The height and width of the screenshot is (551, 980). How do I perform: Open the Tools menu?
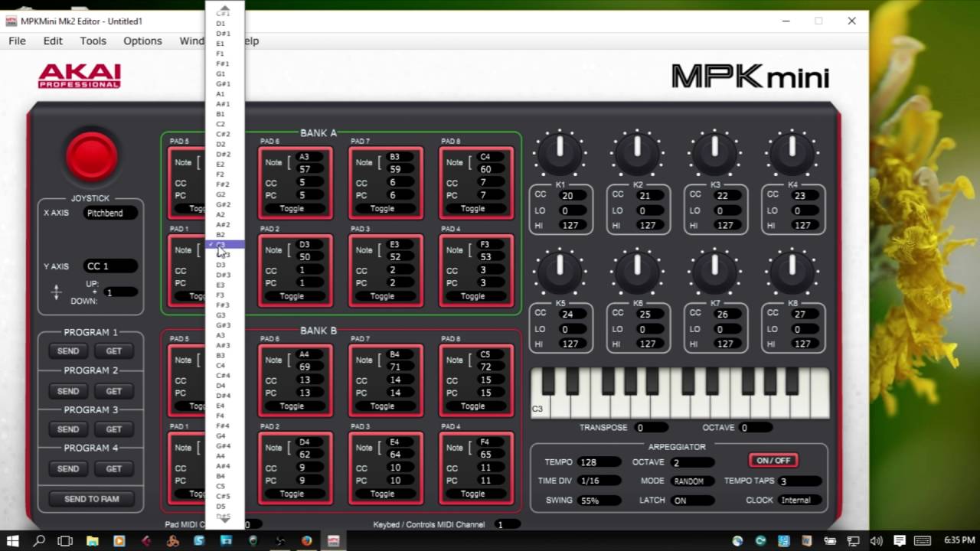click(93, 41)
